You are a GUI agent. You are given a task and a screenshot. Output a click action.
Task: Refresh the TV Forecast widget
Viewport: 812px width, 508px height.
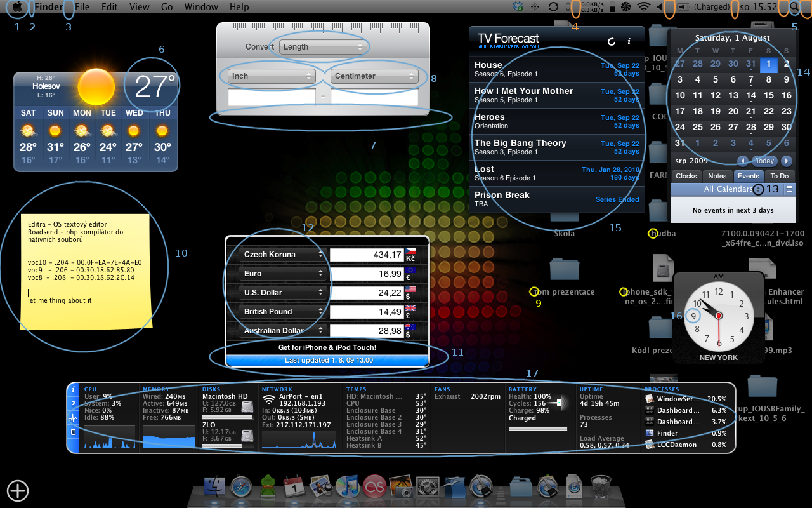612,41
